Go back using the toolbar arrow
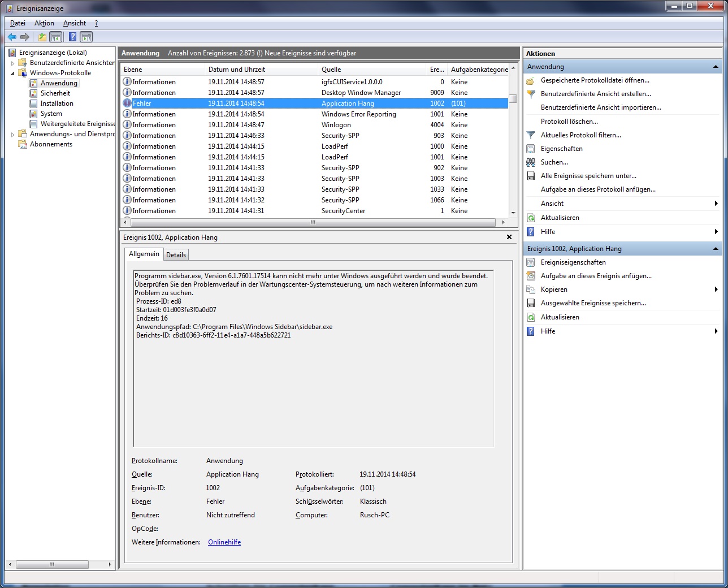 (x=12, y=37)
